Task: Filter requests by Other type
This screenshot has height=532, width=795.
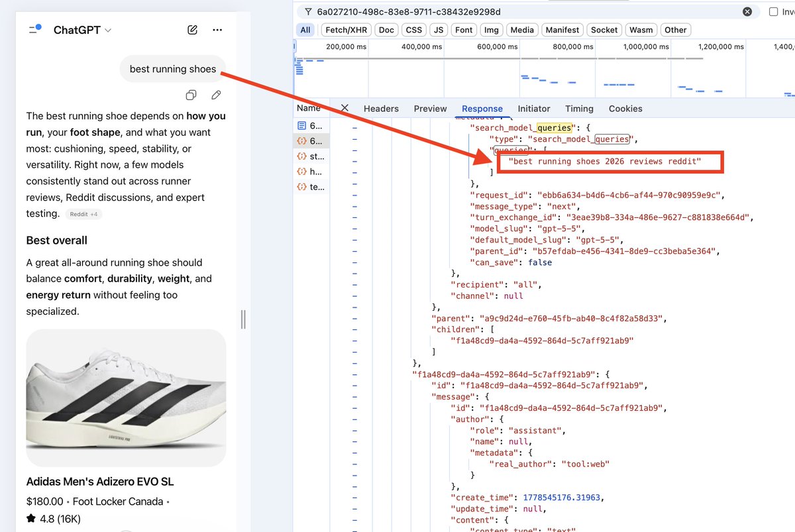Action: click(x=676, y=30)
